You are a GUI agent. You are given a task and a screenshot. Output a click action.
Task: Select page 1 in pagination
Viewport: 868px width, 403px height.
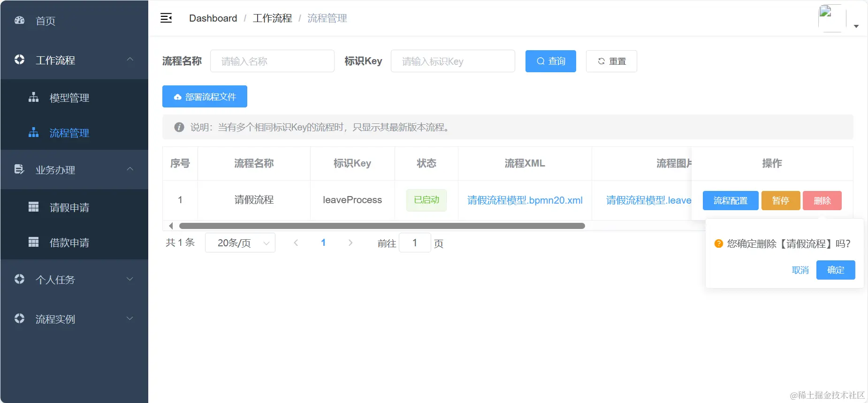(323, 243)
